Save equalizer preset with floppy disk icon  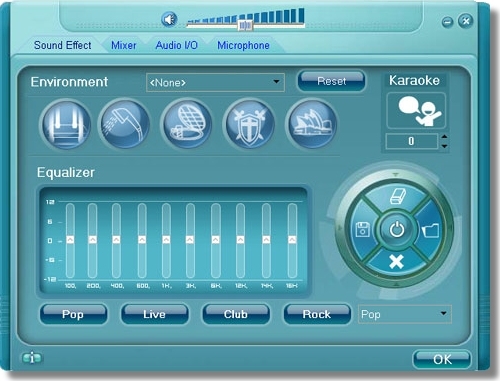[x=362, y=230]
